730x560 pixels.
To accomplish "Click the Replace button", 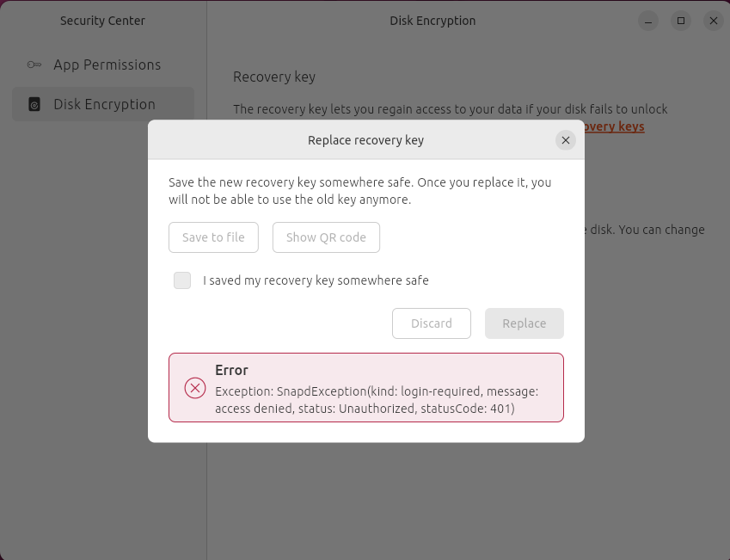I will click(524, 323).
